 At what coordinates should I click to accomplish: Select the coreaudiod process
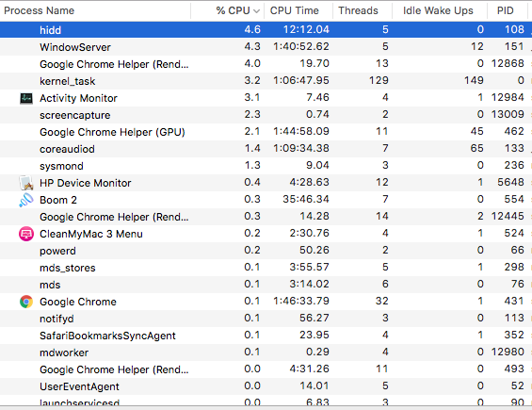tap(67, 149)
